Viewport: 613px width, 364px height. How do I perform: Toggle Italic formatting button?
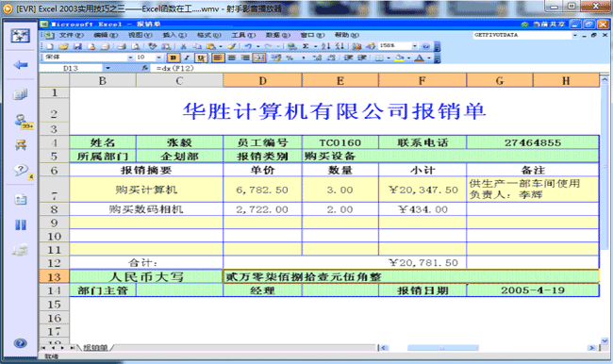[187, 58]
